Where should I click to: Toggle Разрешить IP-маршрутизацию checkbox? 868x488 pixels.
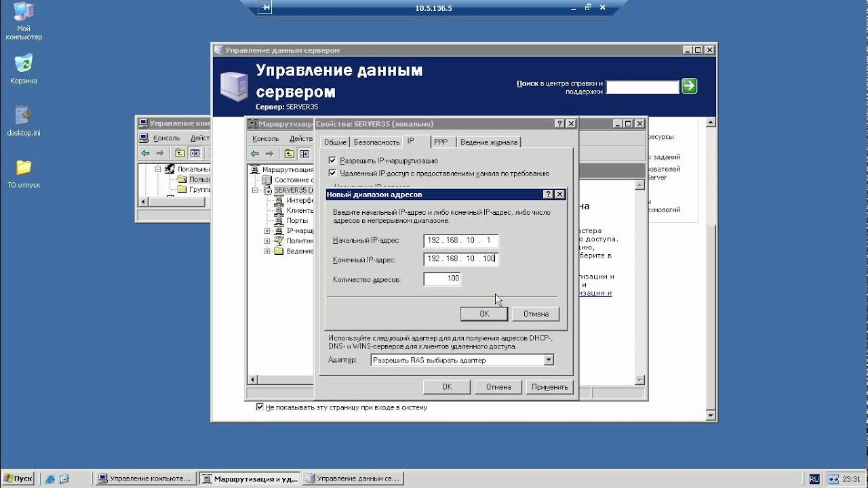tap(332, 161)
